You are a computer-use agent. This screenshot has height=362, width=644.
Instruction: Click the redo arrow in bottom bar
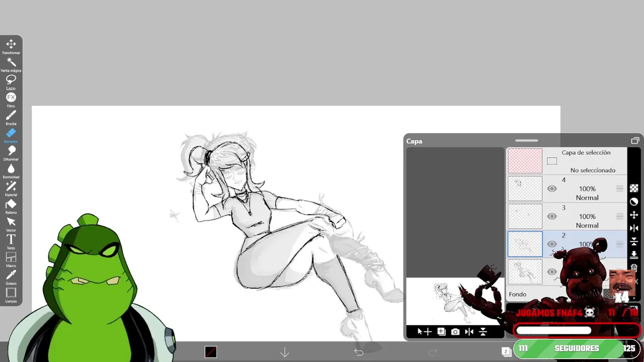pos(433,352)
